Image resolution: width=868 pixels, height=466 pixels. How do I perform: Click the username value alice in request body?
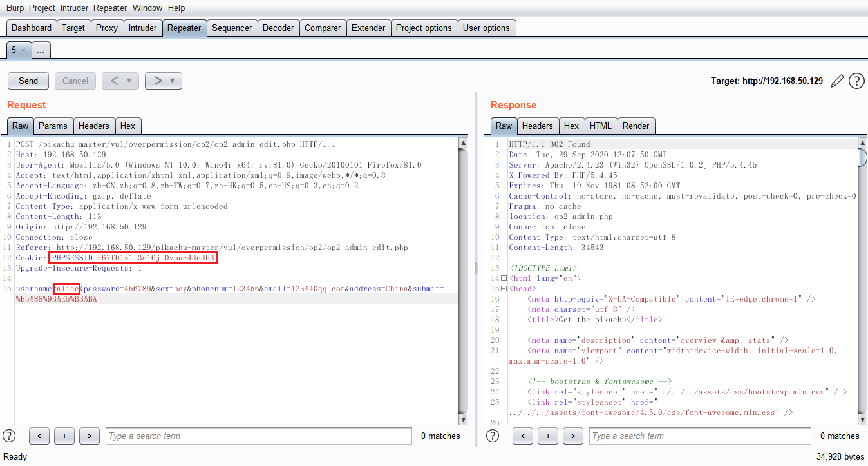tap(67, 289)
